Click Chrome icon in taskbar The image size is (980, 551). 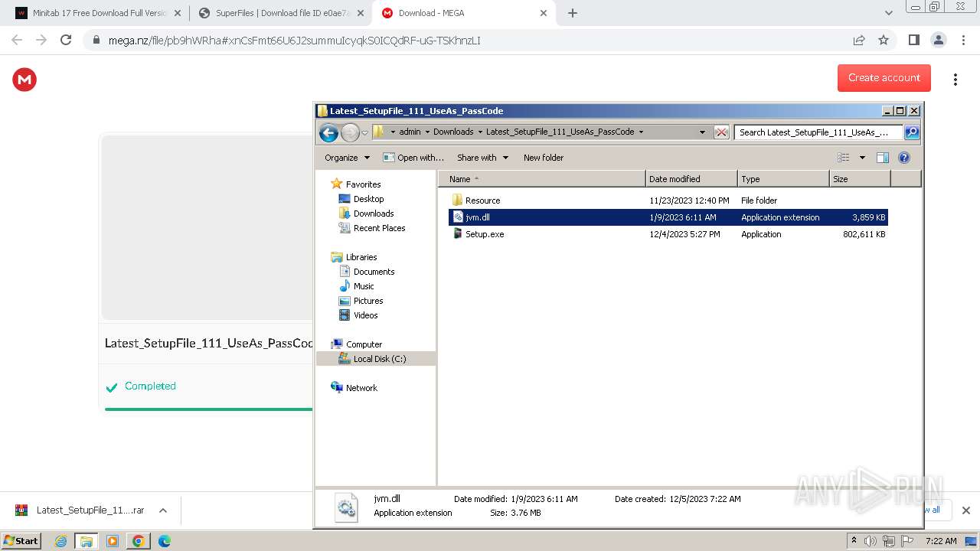(138, 541)
